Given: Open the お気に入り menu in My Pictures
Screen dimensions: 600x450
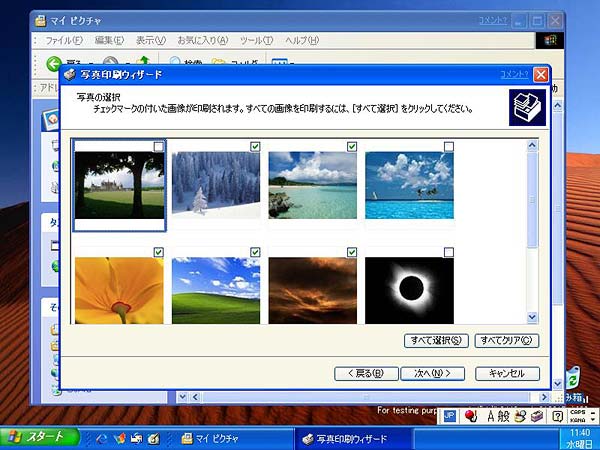Looking at the screenshot, I should tap(202, 40).
